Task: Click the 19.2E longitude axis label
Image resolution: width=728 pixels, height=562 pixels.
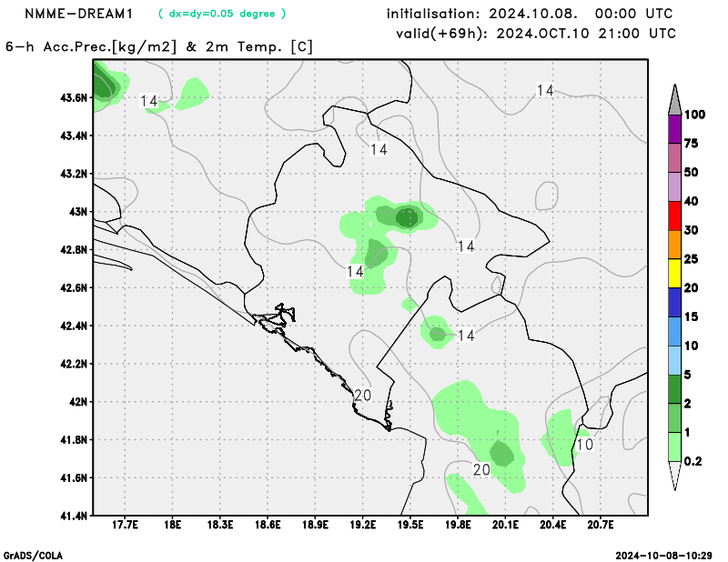Action: point(362,525)
